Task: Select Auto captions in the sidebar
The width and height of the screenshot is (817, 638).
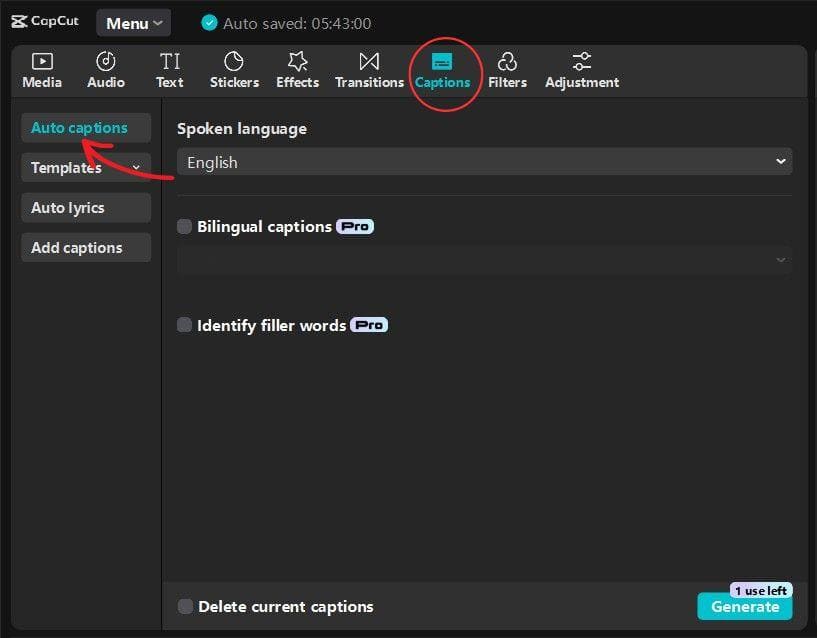Action: click(86, 128)
